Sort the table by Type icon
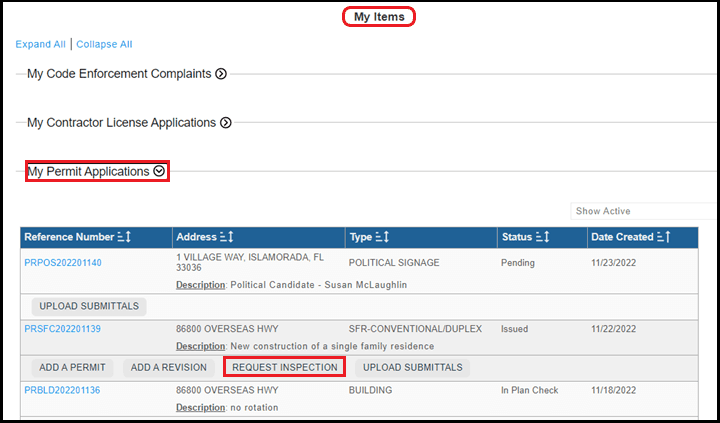 pos(385,237)
